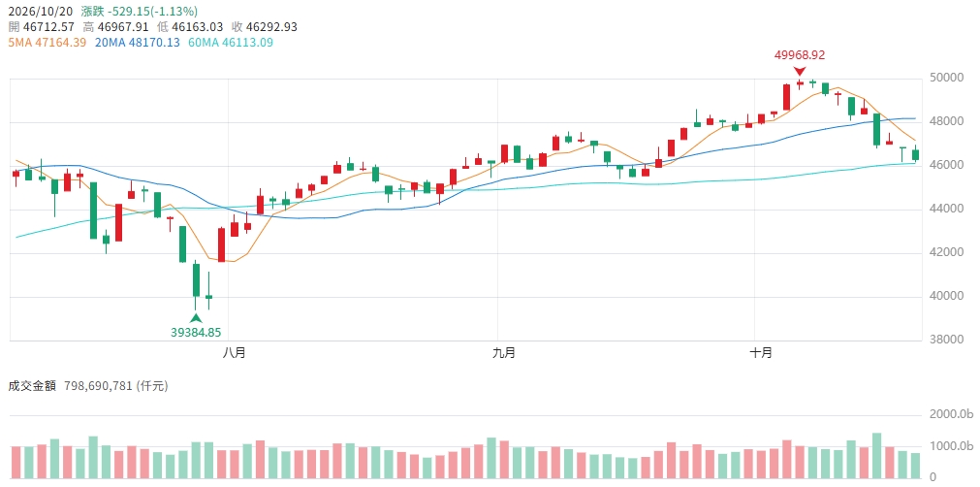This screenshot has width=980, height=487.
Task: Toggle the 60MA legend entry
Action: pyautogui.click(x=230, y=43)
